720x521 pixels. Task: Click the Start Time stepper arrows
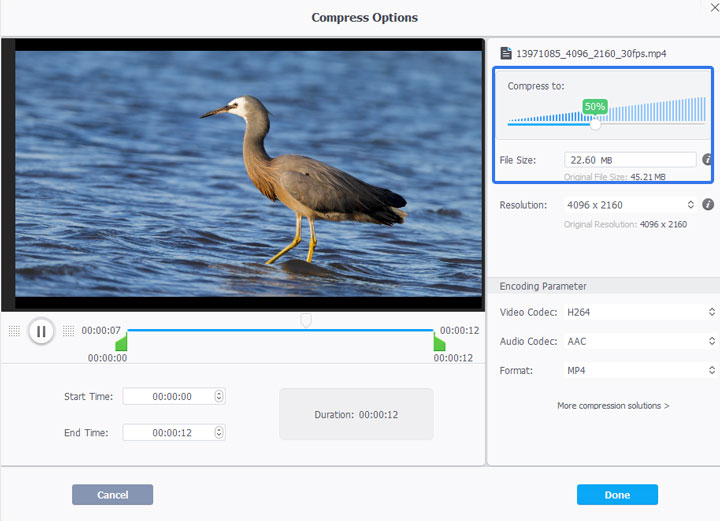[x=219, y=396]
